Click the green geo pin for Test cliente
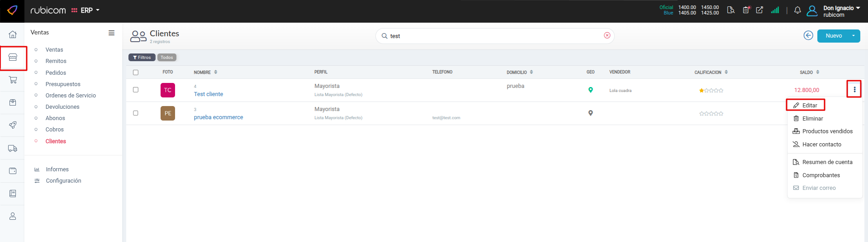The width and height of the screenshot is (868, 242). tap(590, 90)
